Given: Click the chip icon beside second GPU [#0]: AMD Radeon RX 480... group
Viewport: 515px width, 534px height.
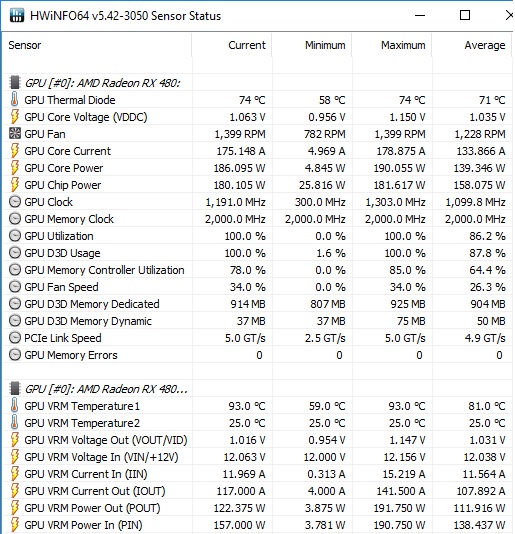Looking at the screenshot, I should 15,389.
